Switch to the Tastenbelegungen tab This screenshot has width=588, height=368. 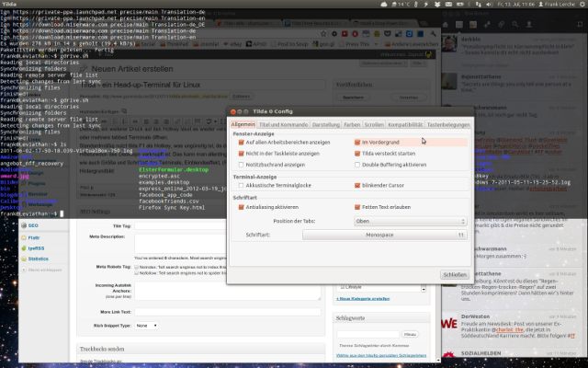[x=448, y=125]
